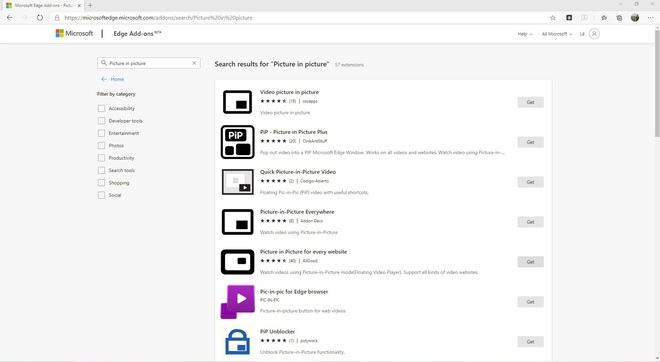The image size is (660, 362).
Task: Open PiP Picture in Picture Plus icon
Action: tap(237, 142)
